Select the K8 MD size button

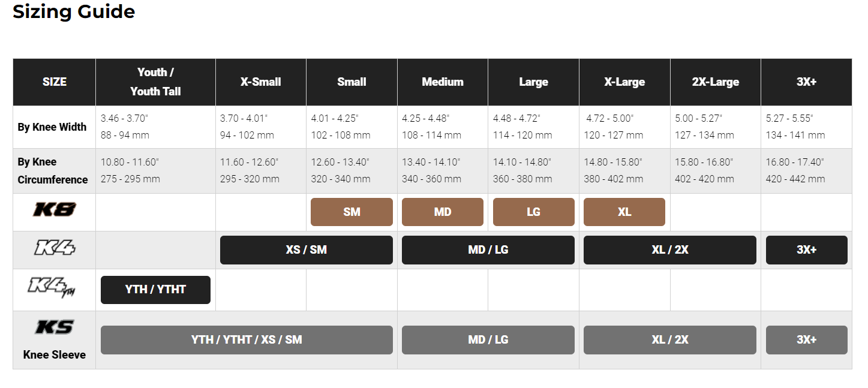[443, 212]
